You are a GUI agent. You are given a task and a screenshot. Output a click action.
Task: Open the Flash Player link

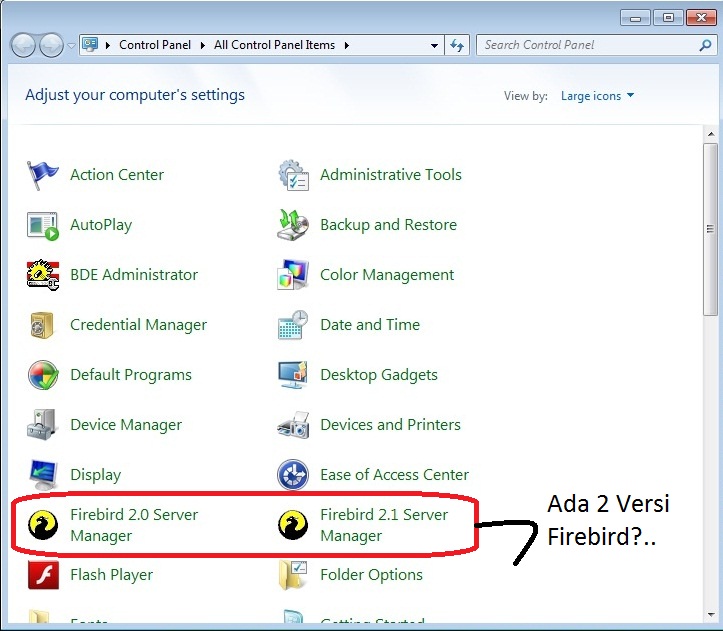pos(112,575)
